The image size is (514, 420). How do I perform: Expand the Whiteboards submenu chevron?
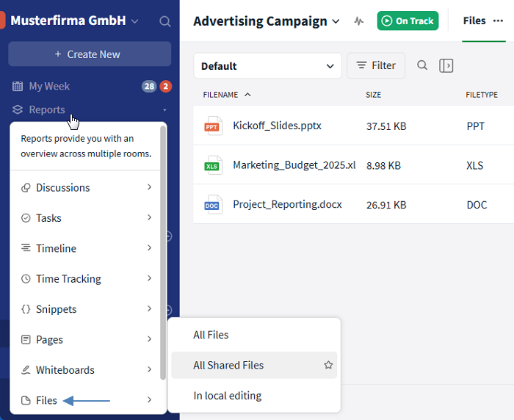150,369
